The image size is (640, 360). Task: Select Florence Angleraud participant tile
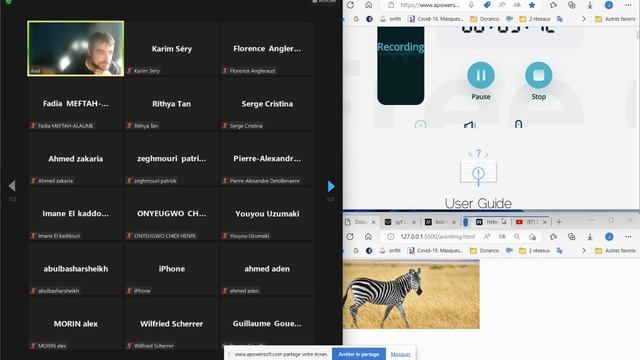click(x=267, y=49)
